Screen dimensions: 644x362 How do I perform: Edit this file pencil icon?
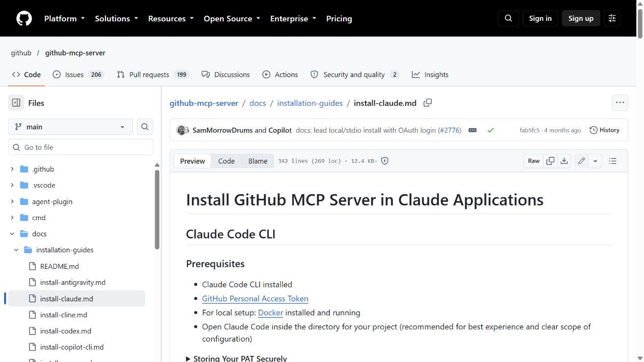(x=581, y=161)
